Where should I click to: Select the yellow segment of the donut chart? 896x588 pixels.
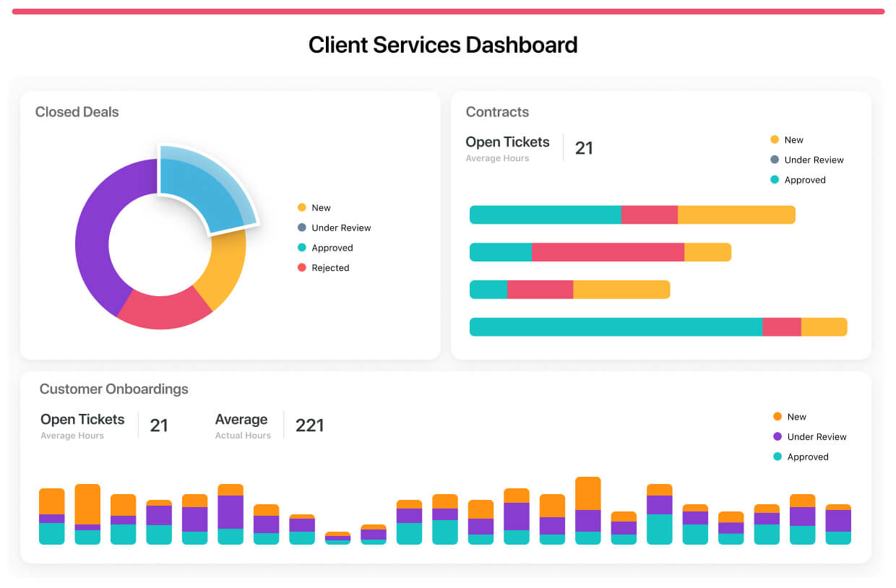[225, 267]
